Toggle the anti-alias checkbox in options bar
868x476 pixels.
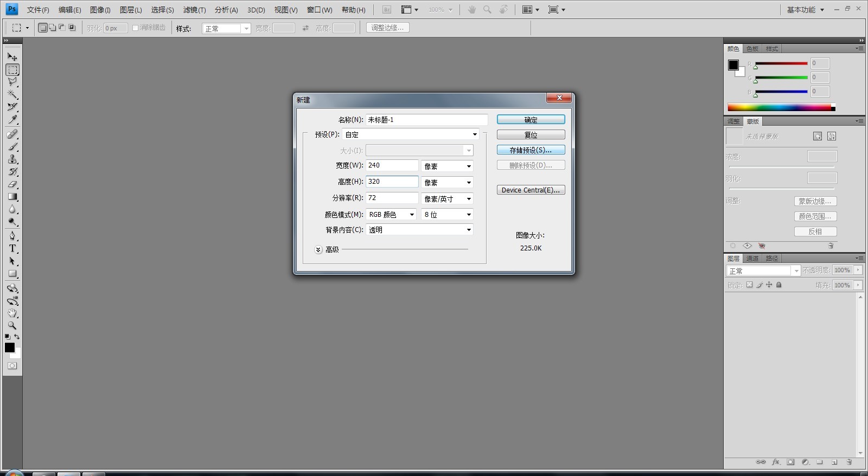[136, 28]
